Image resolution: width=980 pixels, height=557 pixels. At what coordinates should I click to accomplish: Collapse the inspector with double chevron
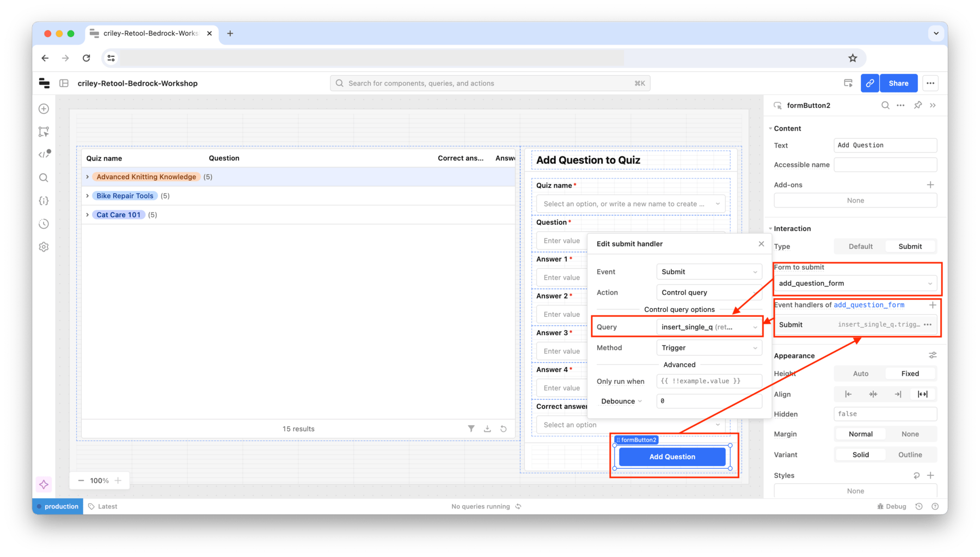click(933, 106)
